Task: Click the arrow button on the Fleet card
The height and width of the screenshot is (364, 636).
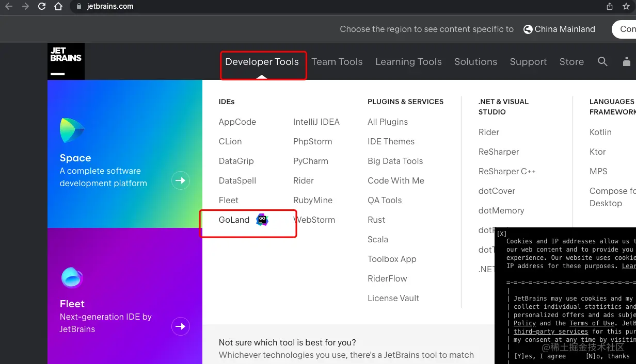Action: 181,326
